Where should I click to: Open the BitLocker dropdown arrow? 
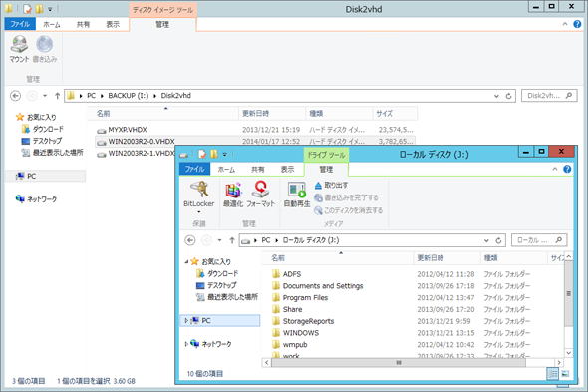pyautogui.click(x=198, y=212)
